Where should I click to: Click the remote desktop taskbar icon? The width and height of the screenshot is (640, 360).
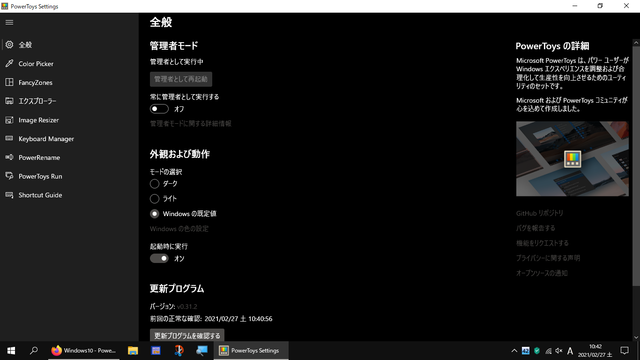click(x=202, y=351)
